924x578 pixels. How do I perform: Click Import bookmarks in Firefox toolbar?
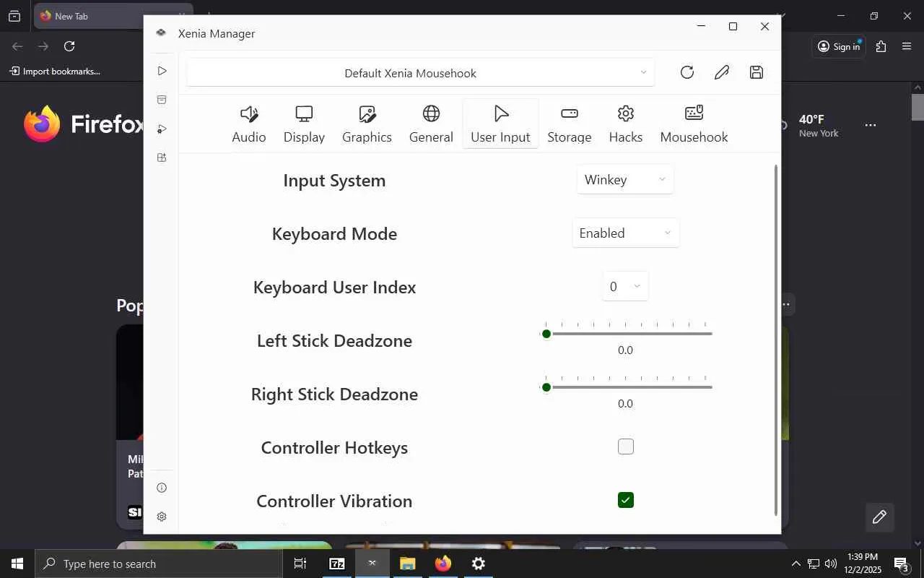click(x=55, y=71)
